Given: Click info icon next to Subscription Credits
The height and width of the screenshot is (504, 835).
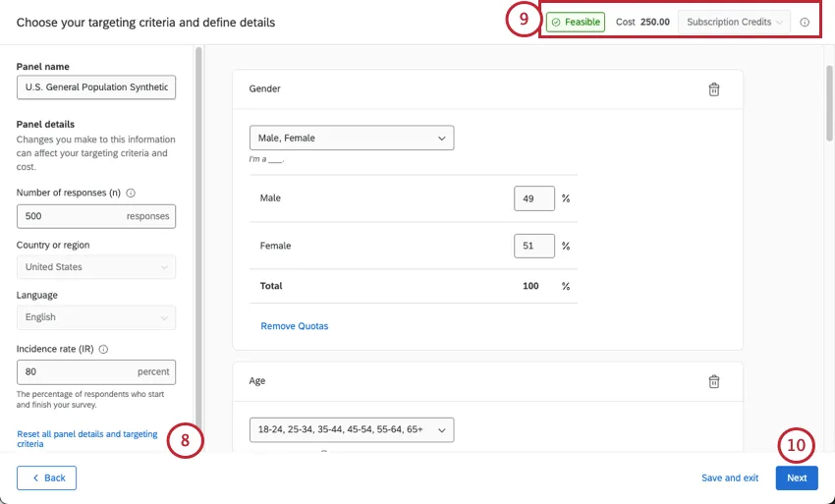Looking at the screenshot, I should coord(805,23).
